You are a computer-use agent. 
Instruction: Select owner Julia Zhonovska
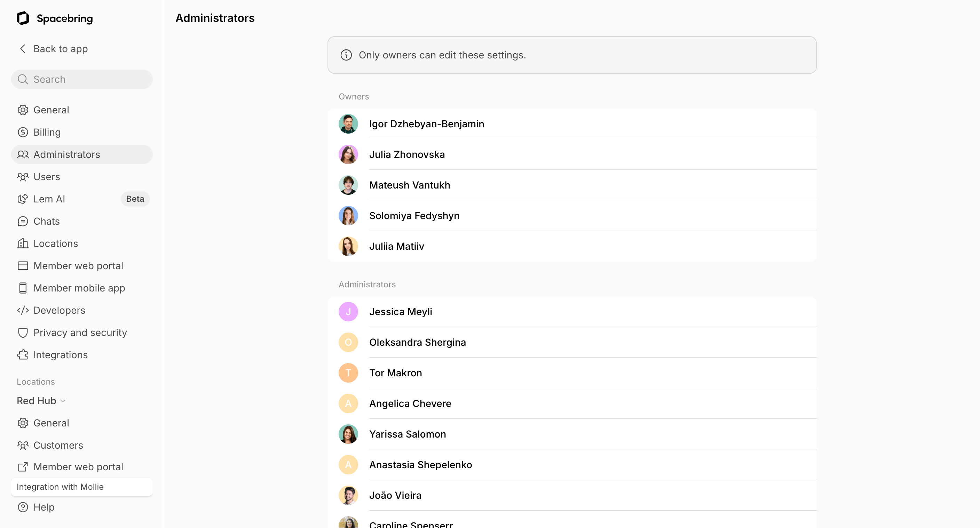(572, 154)
